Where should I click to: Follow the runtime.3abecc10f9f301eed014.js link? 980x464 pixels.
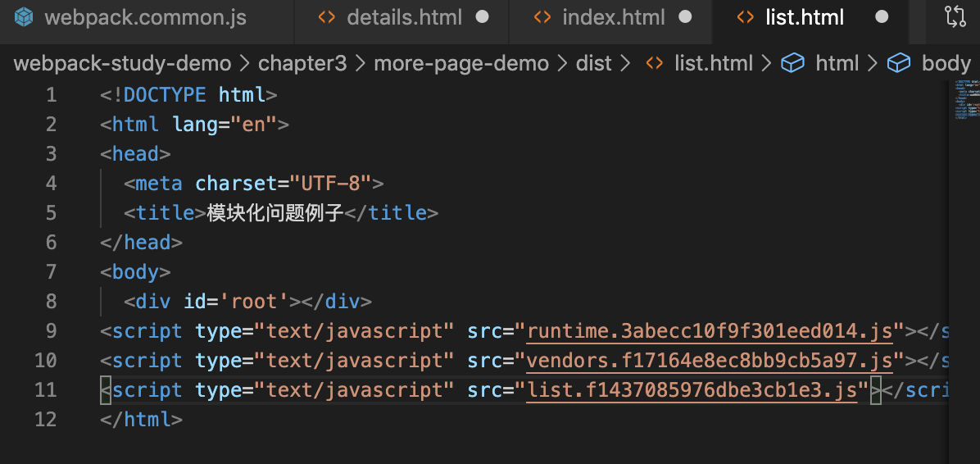pos(710,331)
